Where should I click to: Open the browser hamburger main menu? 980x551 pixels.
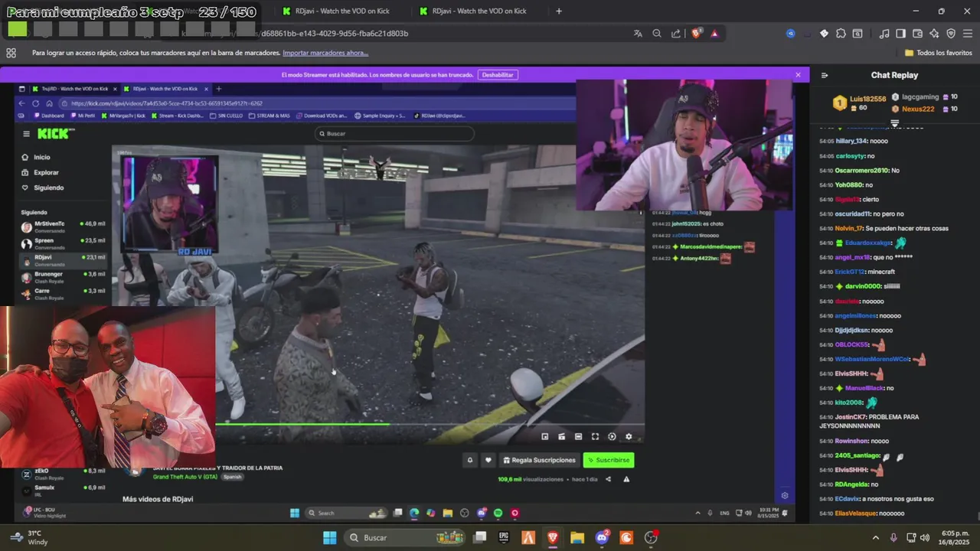point(968,34)
